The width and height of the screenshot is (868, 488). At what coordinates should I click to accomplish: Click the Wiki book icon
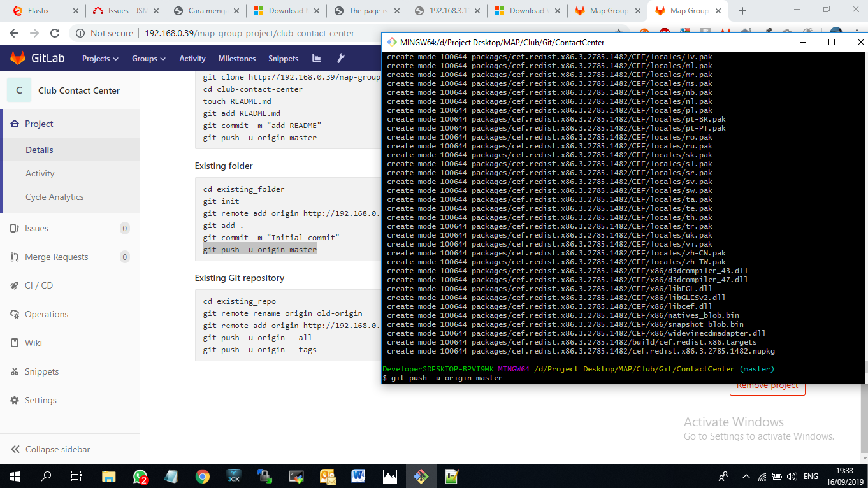pos(14,343)
